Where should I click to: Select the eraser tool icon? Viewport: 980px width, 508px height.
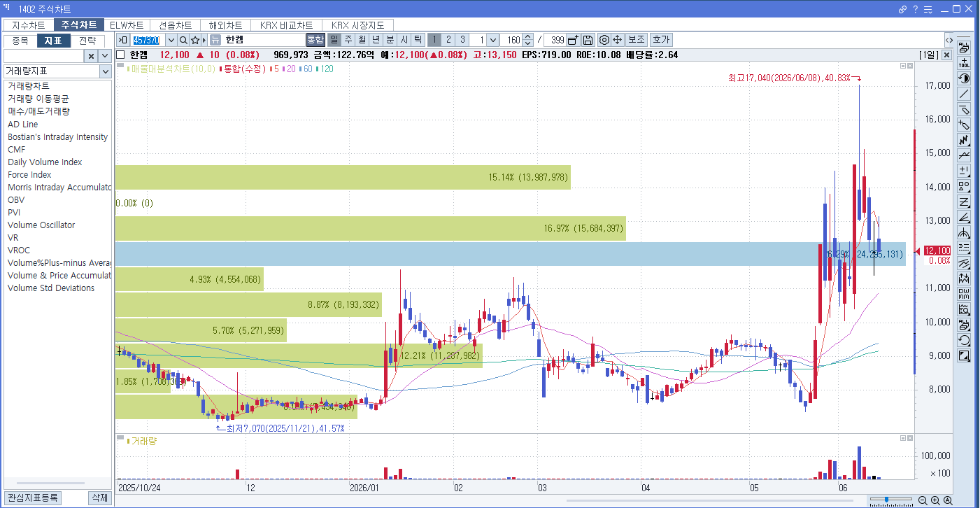(964, 109)
